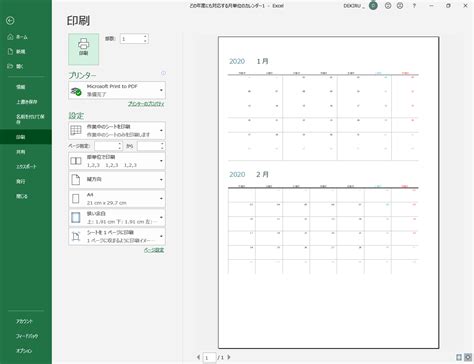474x364 pixels.
Task: Click the back arrow to leave backstage
Action: coord(10,21)
